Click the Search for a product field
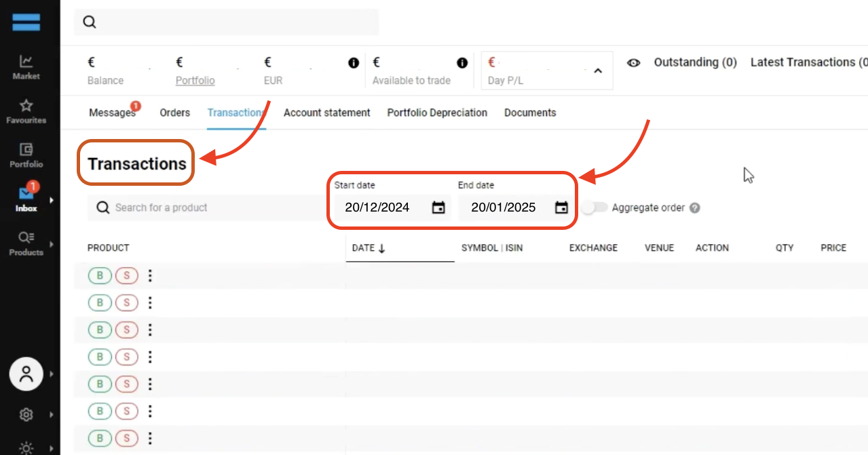The image size is (868, 455). (204, 207)
